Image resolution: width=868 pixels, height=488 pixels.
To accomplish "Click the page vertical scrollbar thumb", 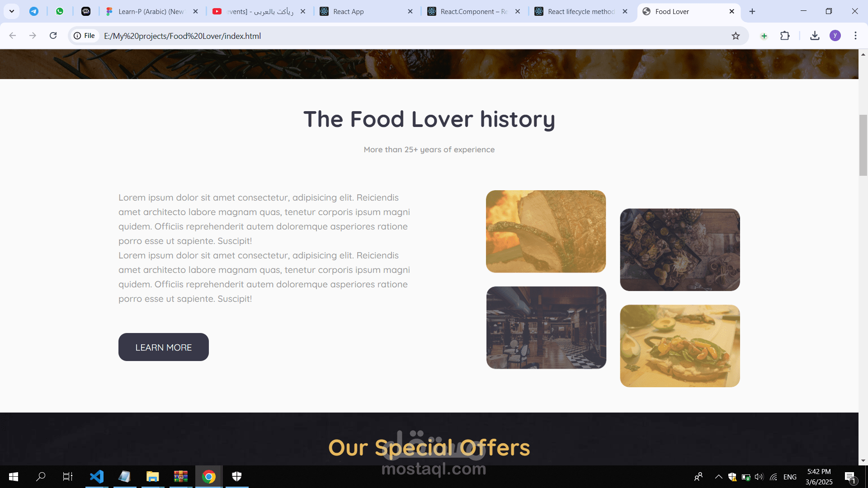I will pos(863,145).
